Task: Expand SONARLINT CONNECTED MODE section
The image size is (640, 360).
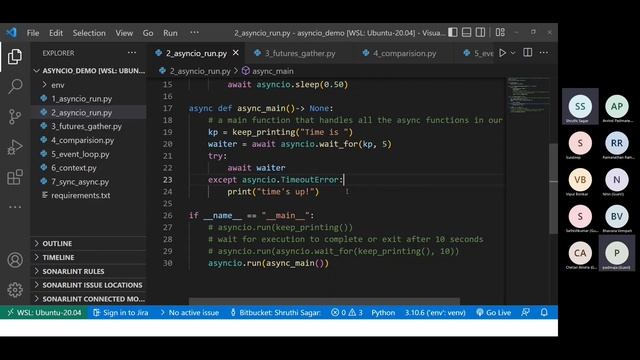Action: (x=89, y=299)
